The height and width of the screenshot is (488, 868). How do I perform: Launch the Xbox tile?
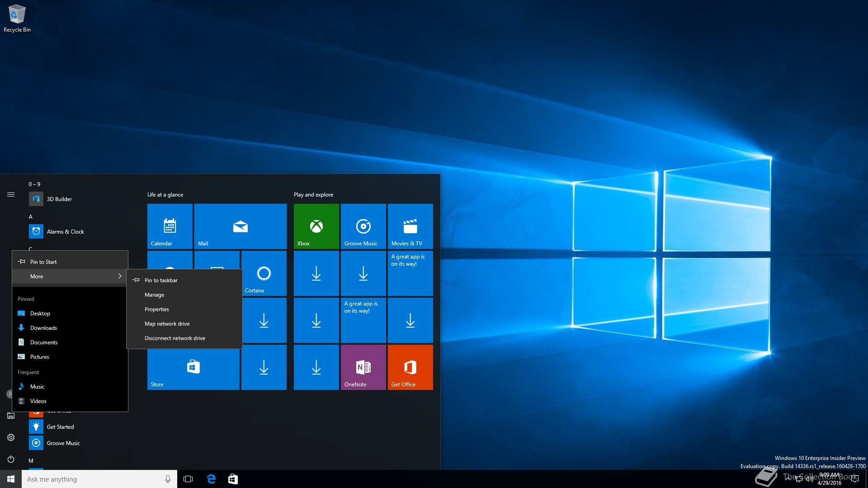tap(316, 226)
